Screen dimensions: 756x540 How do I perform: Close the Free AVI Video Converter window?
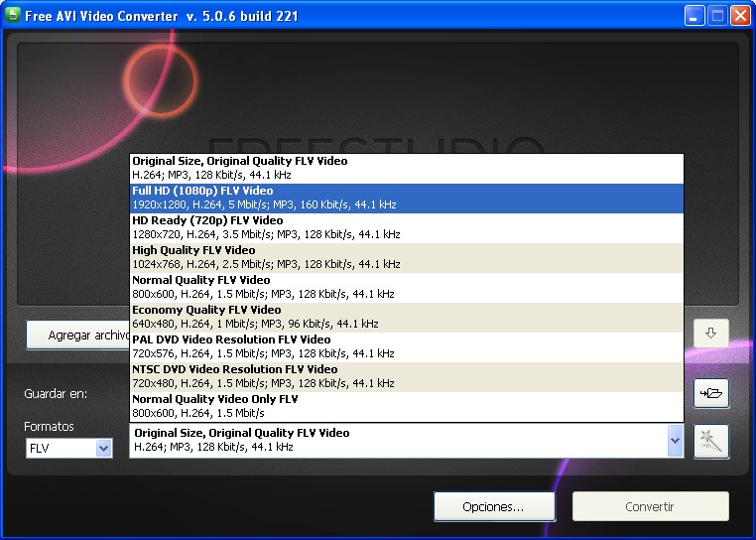[x=740, y=16]
